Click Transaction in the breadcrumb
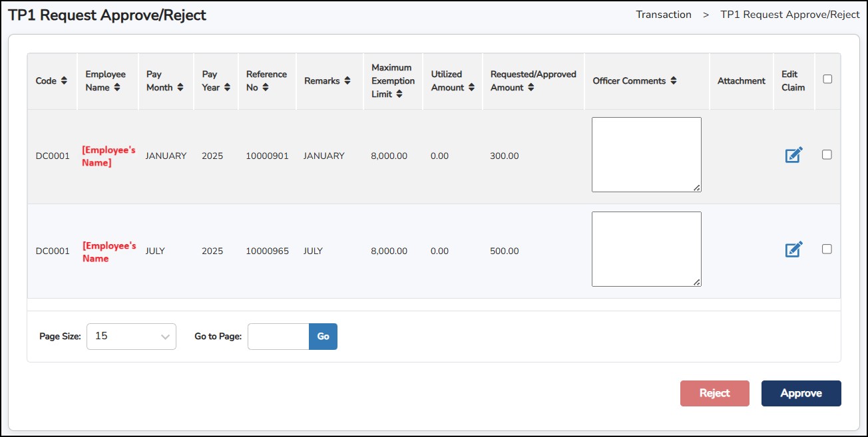 pyautogui.click(x=663, y=15)
